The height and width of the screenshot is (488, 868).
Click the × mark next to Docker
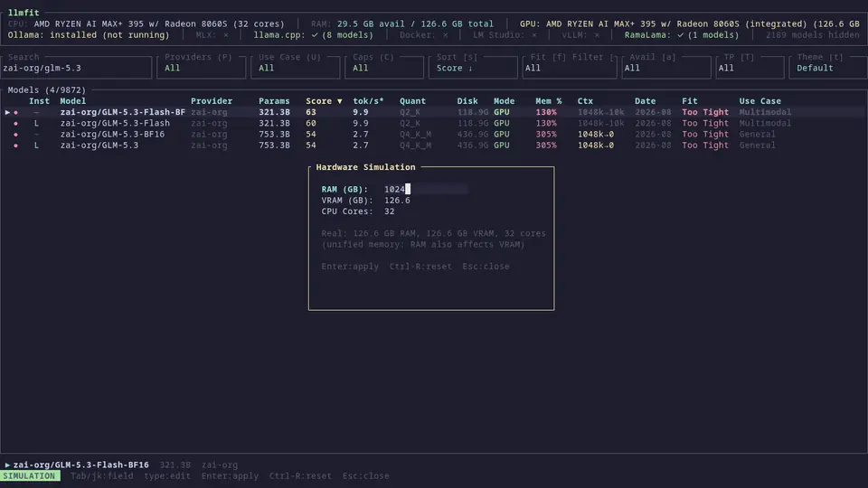[x=445, y=35]
